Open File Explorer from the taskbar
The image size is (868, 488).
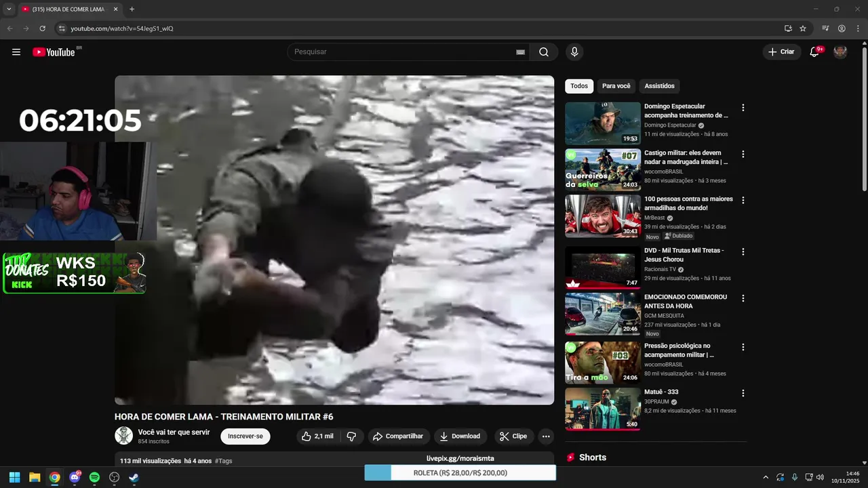(35, 477)
